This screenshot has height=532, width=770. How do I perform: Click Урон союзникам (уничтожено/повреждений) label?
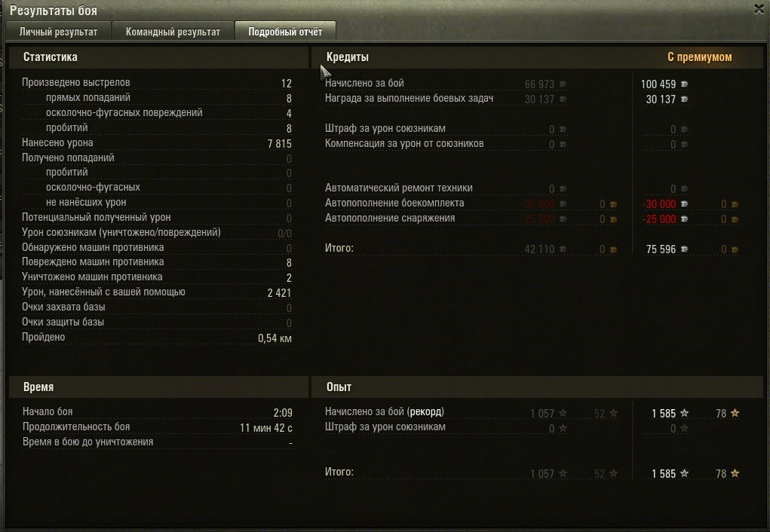pyautogui.click(x=121, y=232)
